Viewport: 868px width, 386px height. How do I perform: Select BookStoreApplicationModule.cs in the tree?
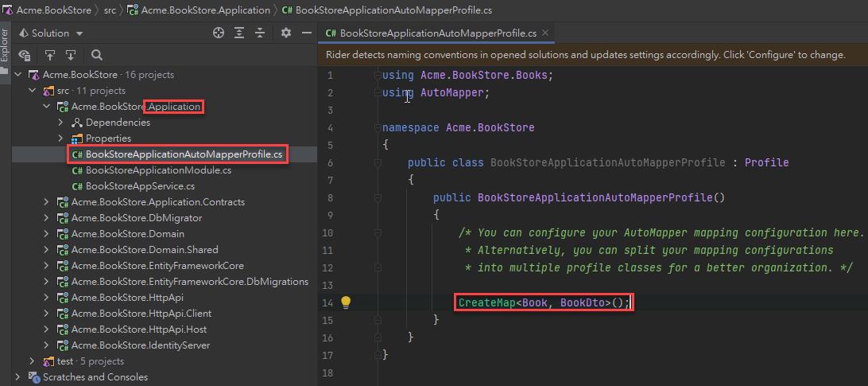click(158, 170)
